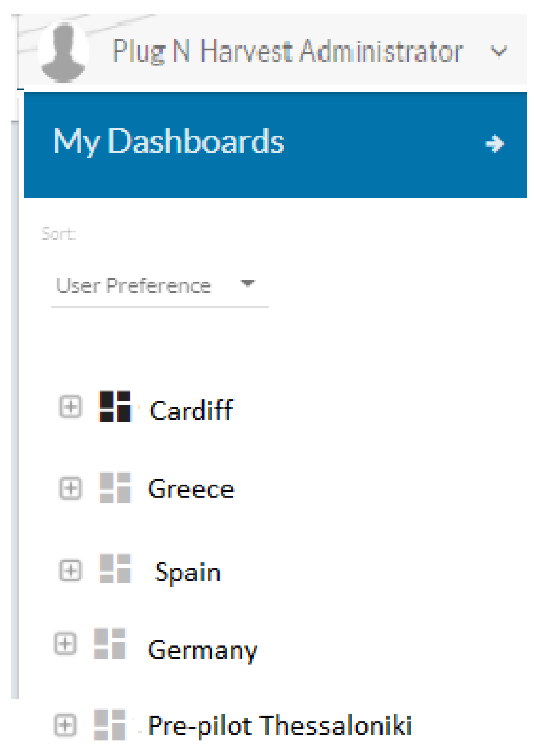Open the Plug N Harvest Administrator menu
Viewport: 535px width, 756px height.
tap(287, 52)
